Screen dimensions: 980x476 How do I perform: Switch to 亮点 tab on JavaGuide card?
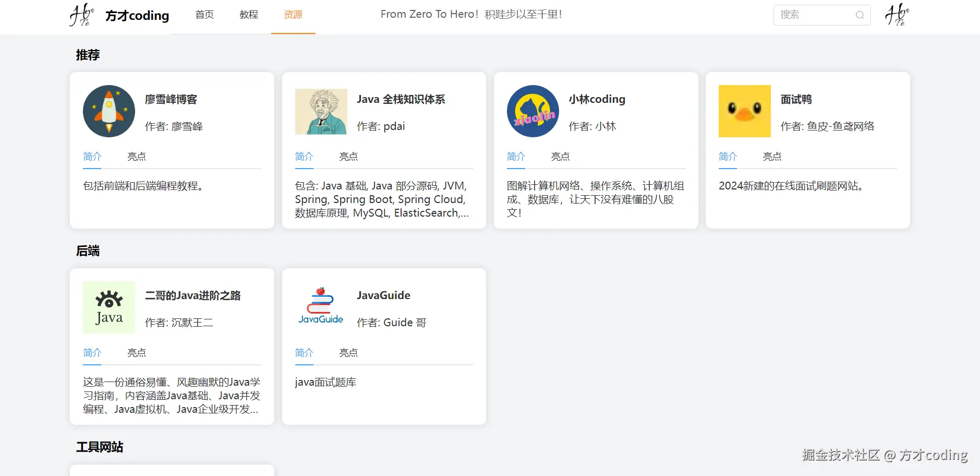point(348,353)
